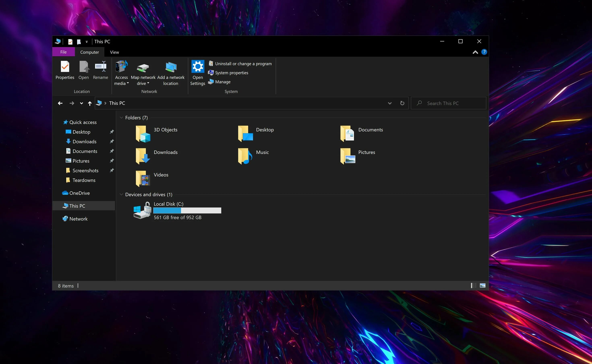The width and height of the screenshot is (592, 364).
Task: Click the Manage computer icon
Action: click(x=211, y=82)
